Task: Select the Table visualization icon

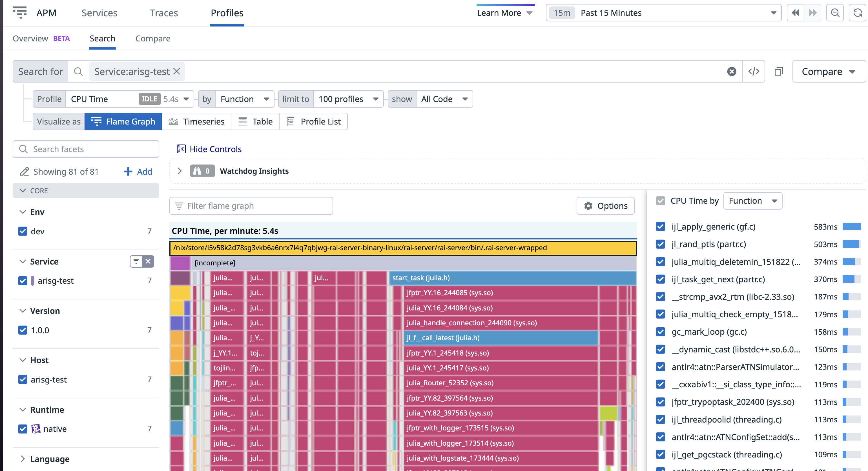Action: [242, 121]
